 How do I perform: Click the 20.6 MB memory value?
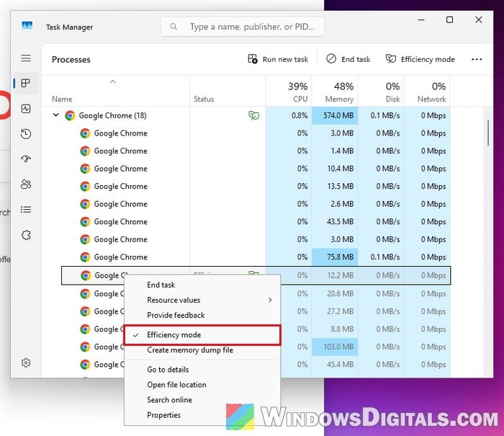(340, 294)
